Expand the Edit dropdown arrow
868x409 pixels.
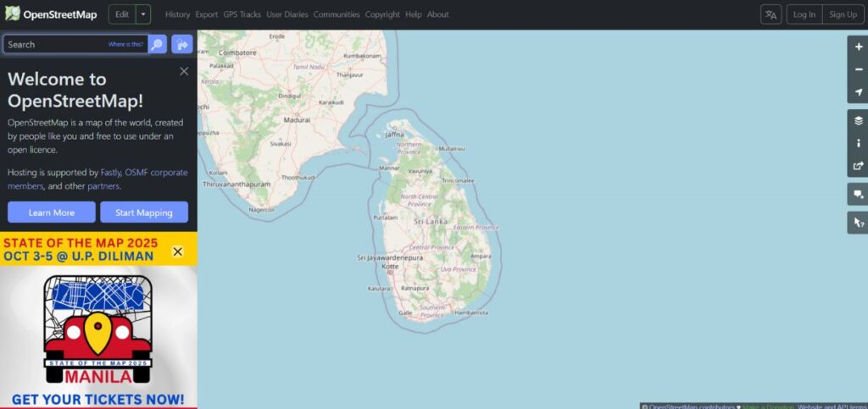click(143, 14)
